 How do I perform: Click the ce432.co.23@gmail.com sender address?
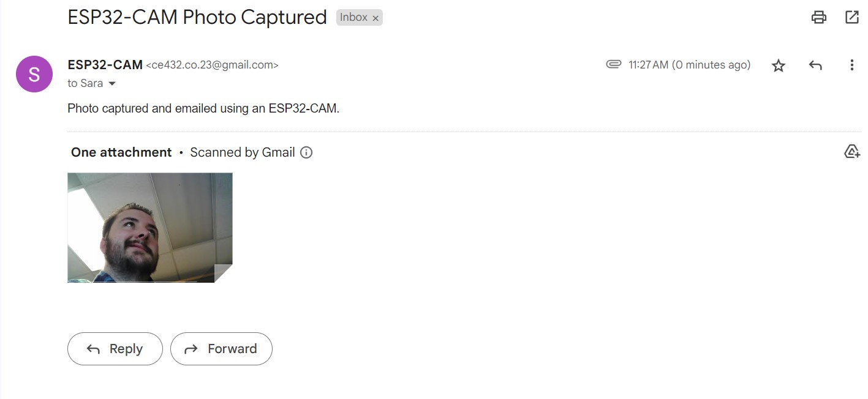coord(212,65)
